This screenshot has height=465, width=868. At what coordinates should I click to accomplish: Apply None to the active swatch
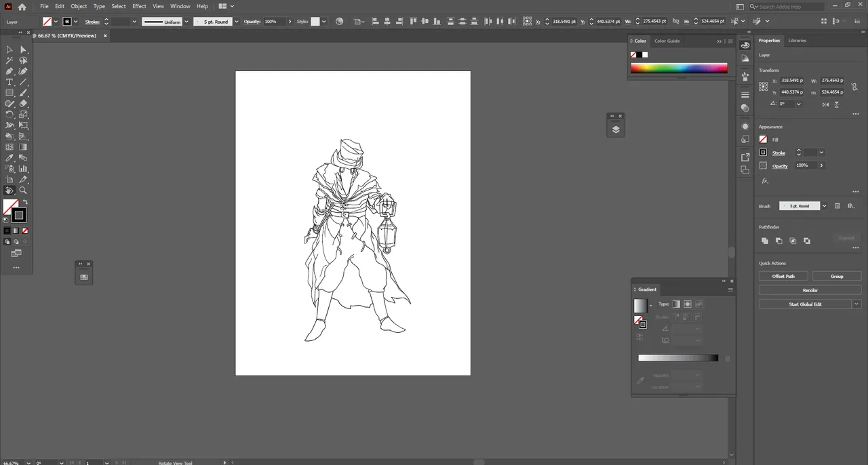click(x=25, y=230)
